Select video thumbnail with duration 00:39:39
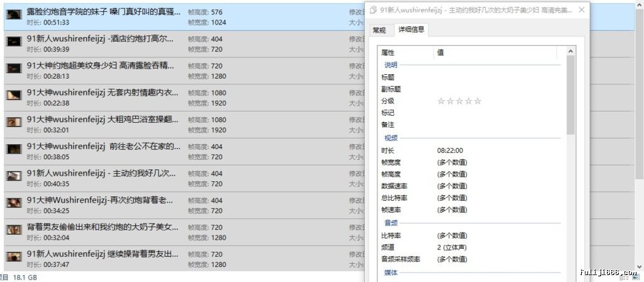Image resolution: width=644 pixels, height=282 pixels. (14, 41)
